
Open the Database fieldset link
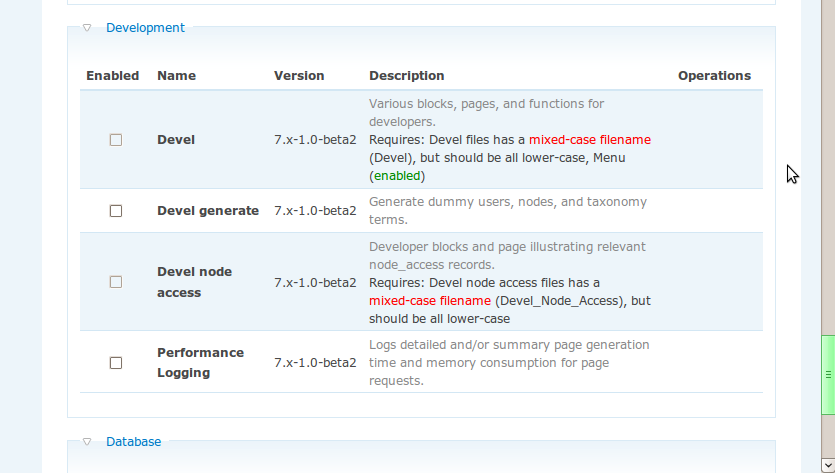(133, 441)
